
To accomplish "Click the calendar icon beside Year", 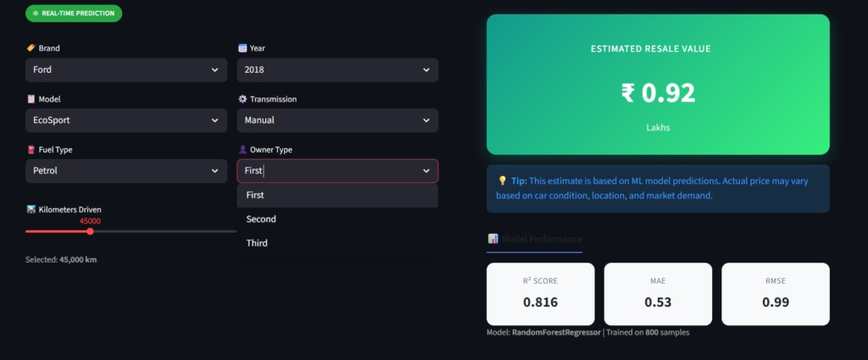I will click(242, 48).
